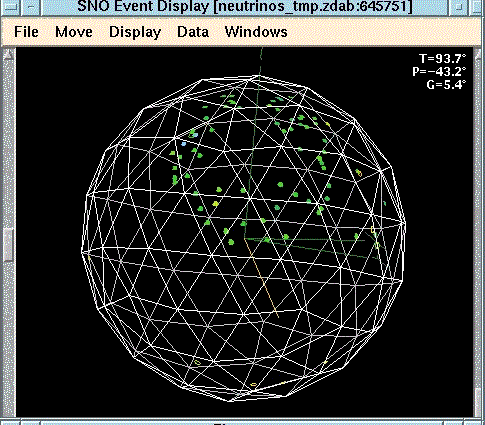Click the event vertex where the axis lines meet
Screen dimensions: 485x425
[245, 238]
